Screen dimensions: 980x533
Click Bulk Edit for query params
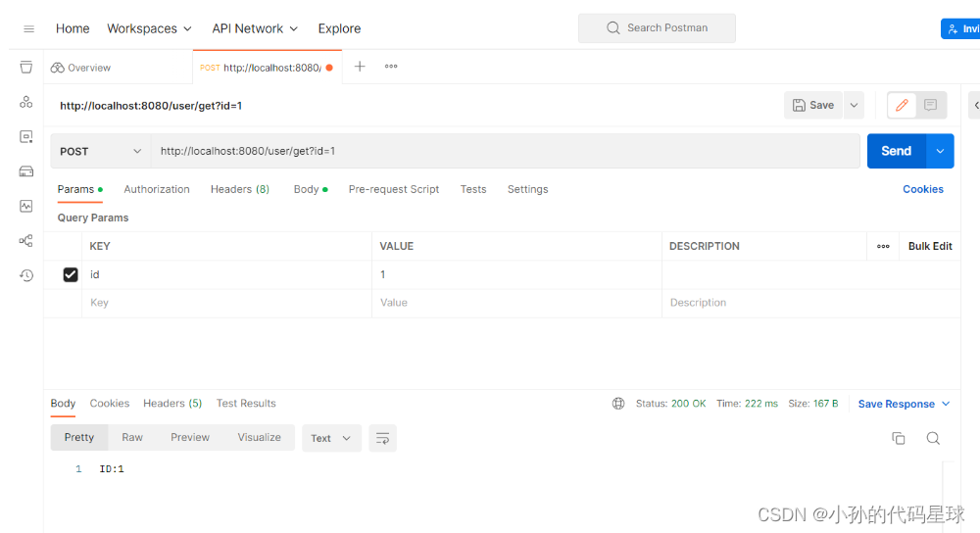(930, 246)
